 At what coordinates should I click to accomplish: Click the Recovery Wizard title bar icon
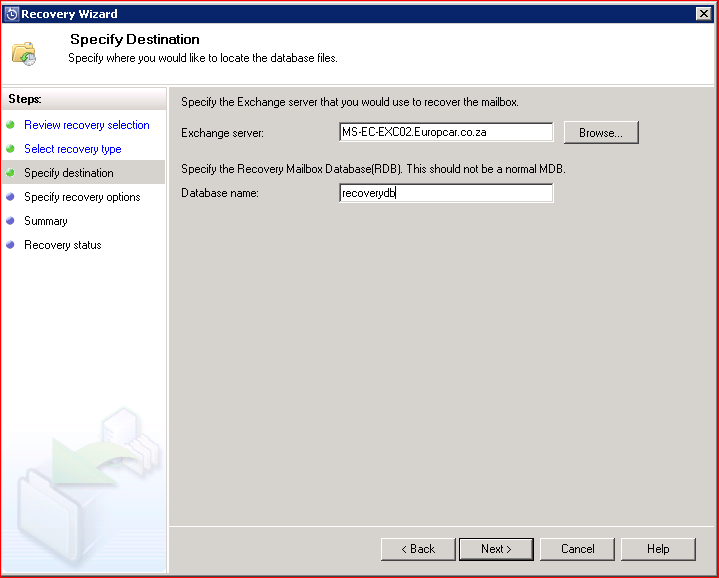[12, 14]
